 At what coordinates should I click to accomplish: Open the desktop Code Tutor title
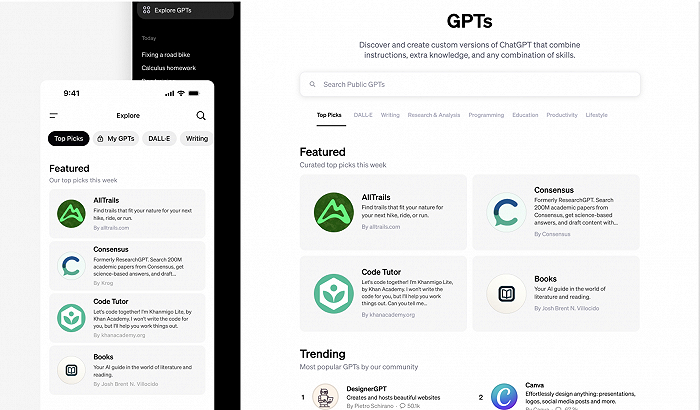(381, 272)
